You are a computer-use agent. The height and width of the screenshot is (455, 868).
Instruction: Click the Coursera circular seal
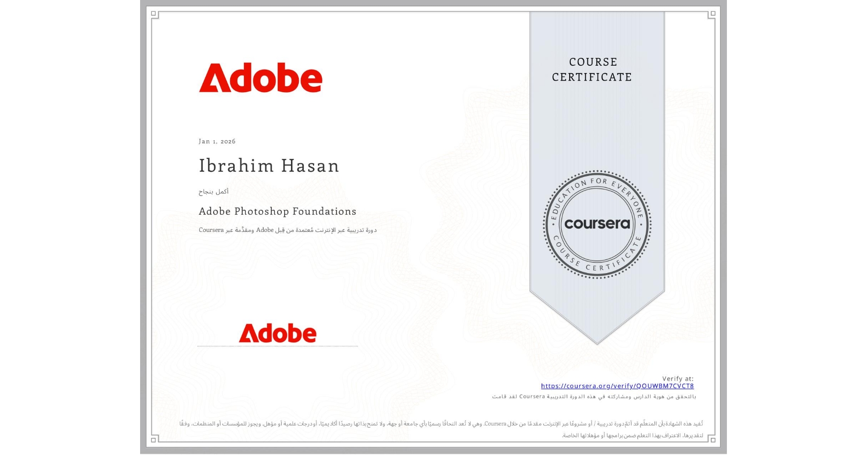pyautogui.click(x=597, y=225)
